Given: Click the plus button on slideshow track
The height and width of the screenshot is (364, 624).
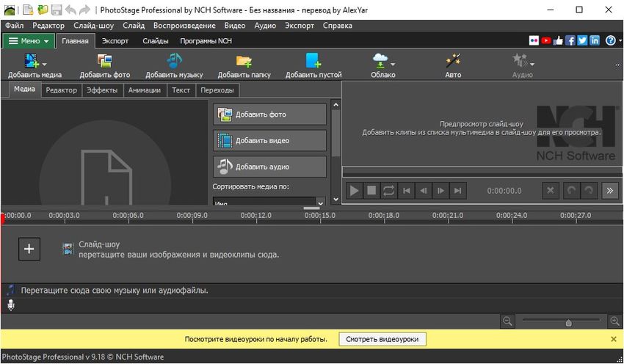Looking at the screenshot, I should tap(29, 249).
